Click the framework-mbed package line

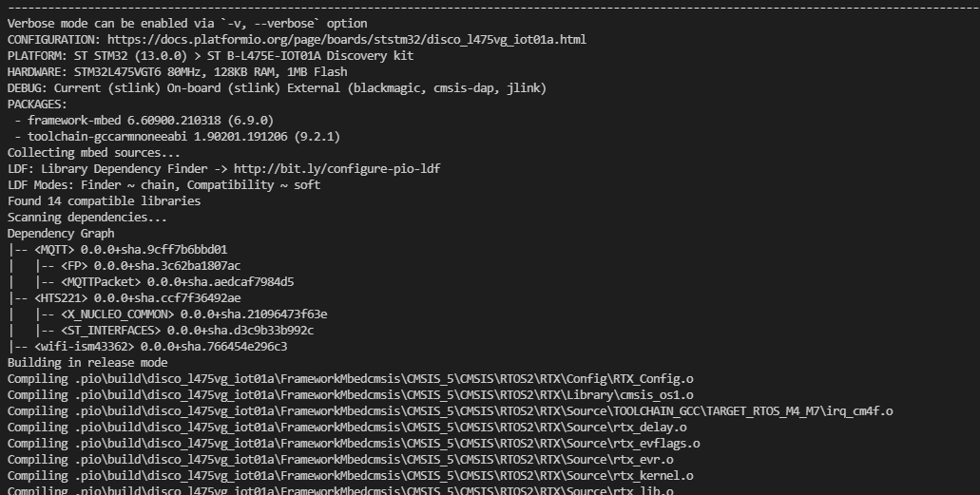tap(141, 120)
